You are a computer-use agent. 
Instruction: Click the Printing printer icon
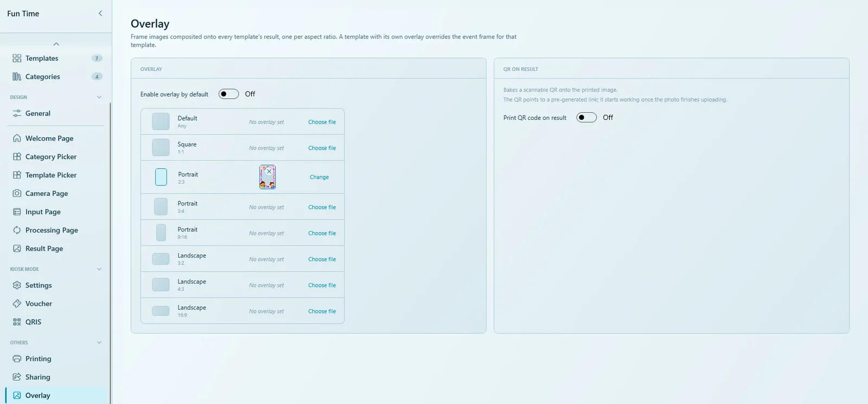pyautogui.click(x=17, y=359)
